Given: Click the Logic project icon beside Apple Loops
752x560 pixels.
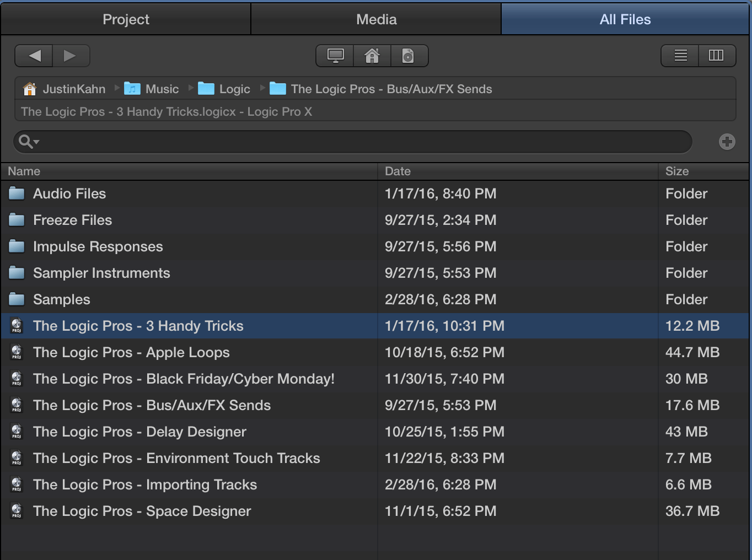Looking at the screenshot, I should (x=16, y=352).
